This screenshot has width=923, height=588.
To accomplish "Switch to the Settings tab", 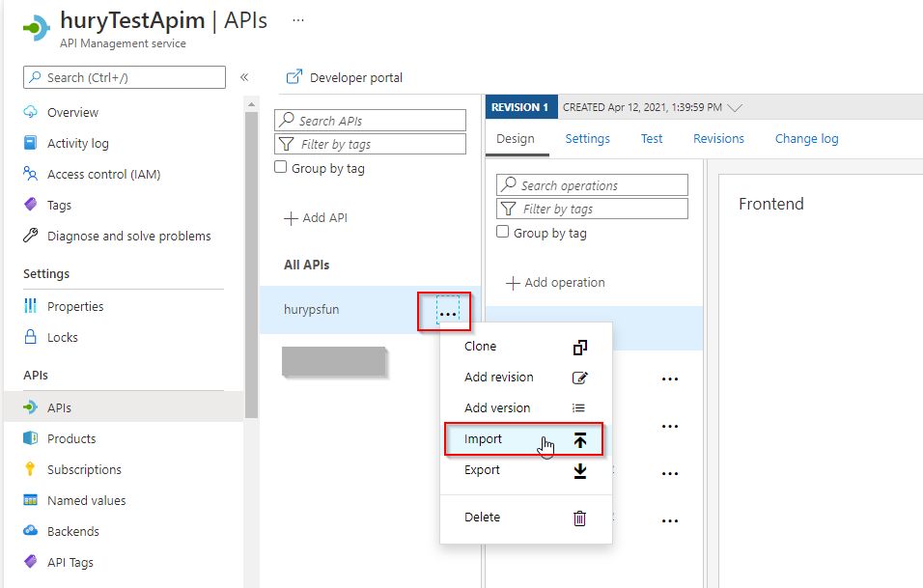I will tap(587, 139).
